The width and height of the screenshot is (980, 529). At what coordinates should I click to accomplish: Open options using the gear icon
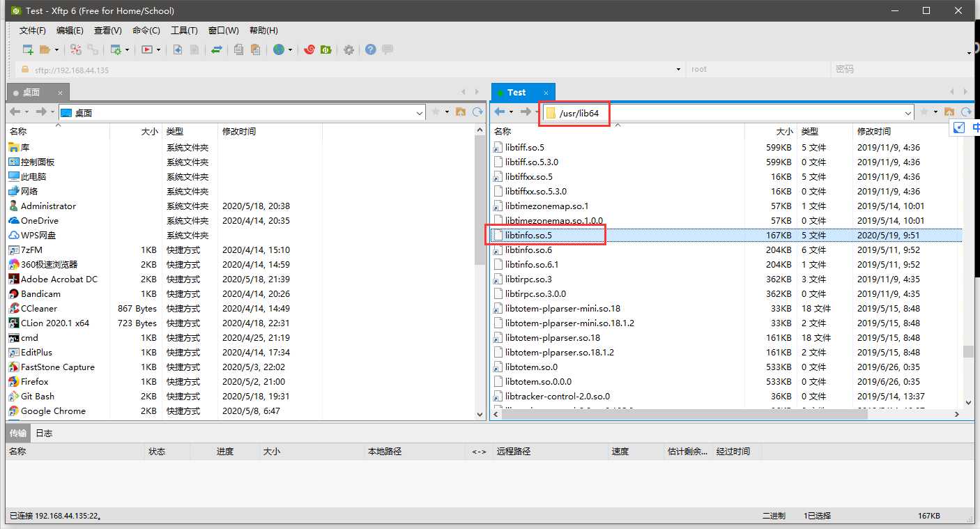click(349, 49)
